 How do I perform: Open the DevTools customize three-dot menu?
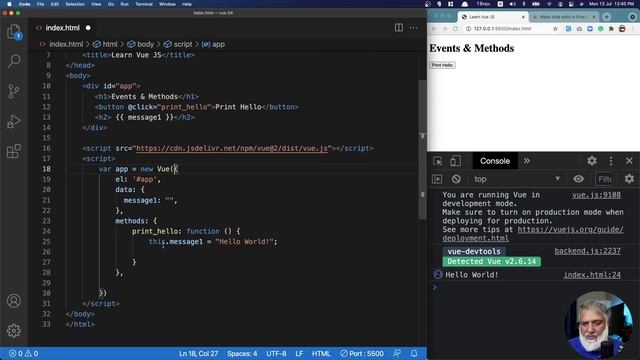pyautogui.click(x=611, y=161)
